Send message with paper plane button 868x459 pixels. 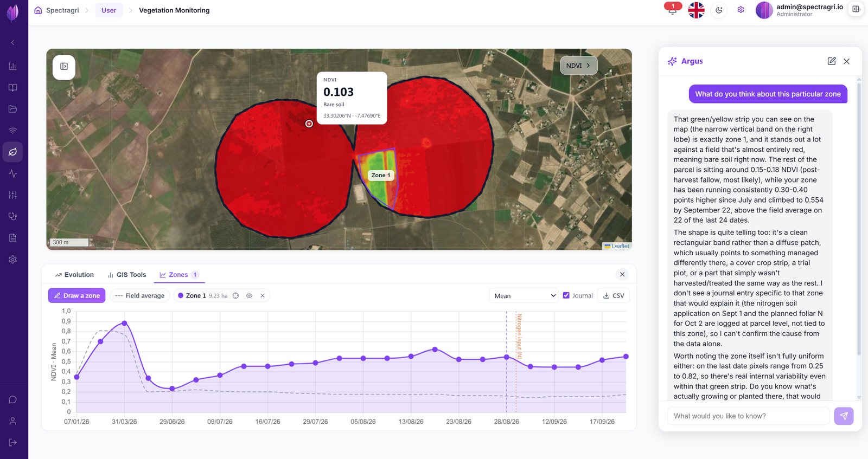tap(844, 416)
